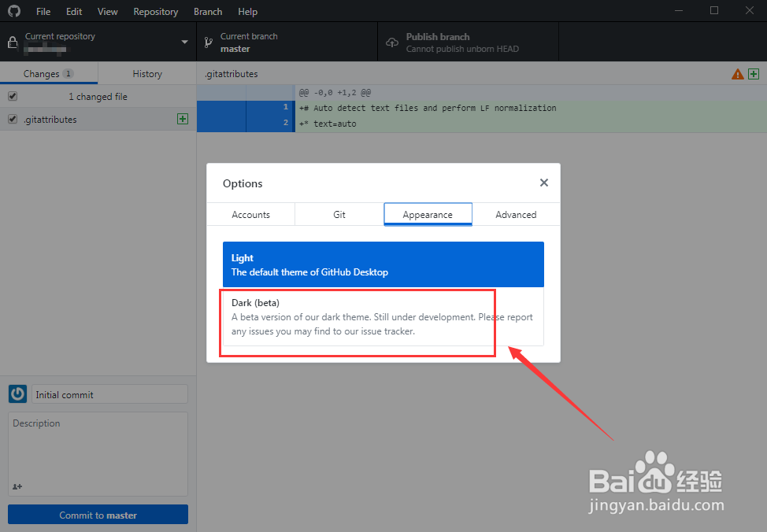767x532 pixels.
Task: Select the Light theme option
Action: 383,264
